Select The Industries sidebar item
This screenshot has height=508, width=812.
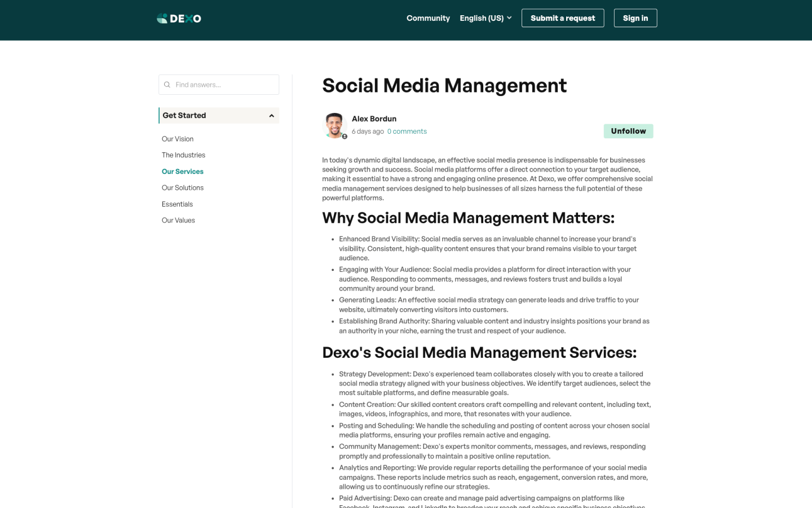click(x=183, y=155)
